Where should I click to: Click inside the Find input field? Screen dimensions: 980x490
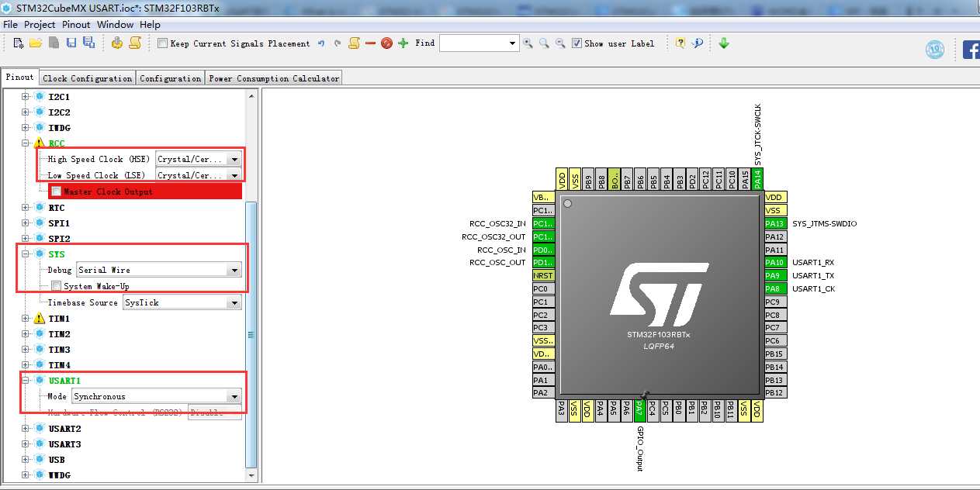[x=473, y=43]
